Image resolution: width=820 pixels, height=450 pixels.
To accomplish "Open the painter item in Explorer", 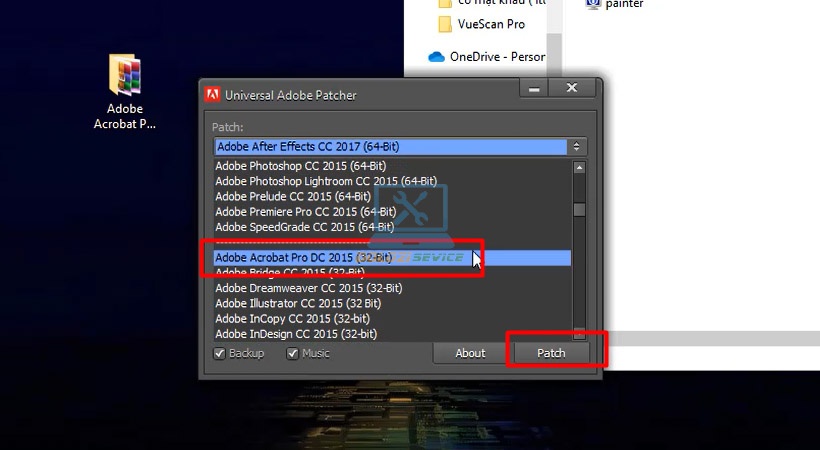I will (x=614, y=4).
